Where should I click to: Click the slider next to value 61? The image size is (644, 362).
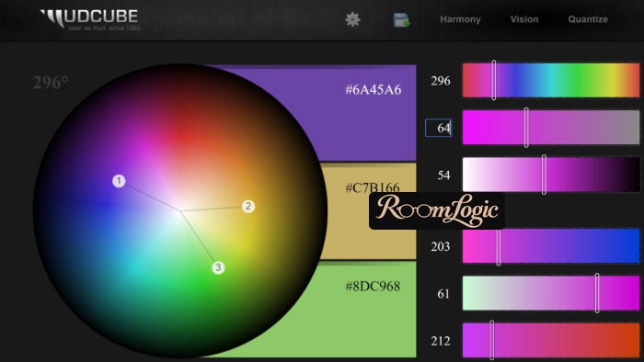(551, 293)
